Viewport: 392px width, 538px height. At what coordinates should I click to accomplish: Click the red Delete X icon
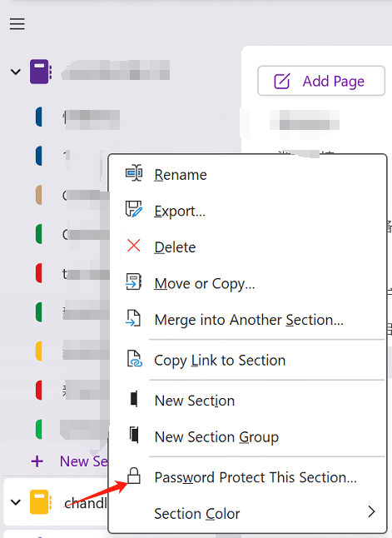[x=134, y=246]
